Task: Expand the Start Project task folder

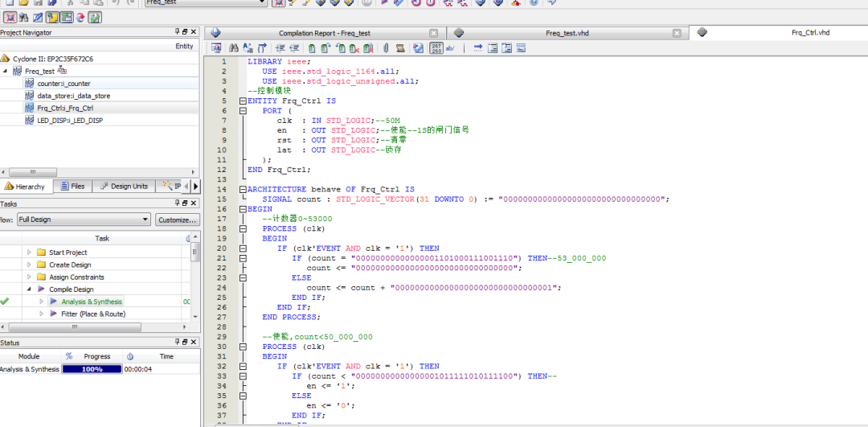Action: tap(29, 253)
